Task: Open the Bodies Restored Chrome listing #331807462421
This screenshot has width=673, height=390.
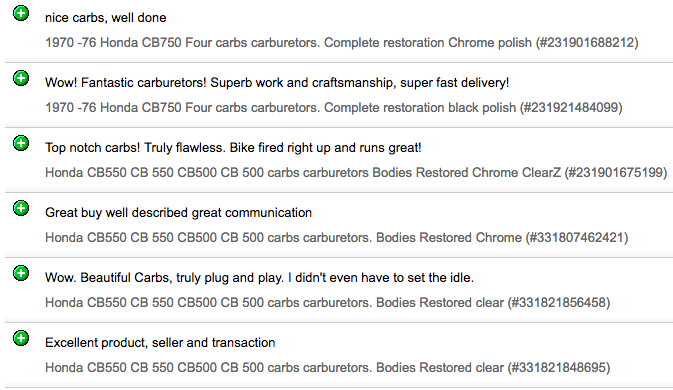Action: point(336,237)
